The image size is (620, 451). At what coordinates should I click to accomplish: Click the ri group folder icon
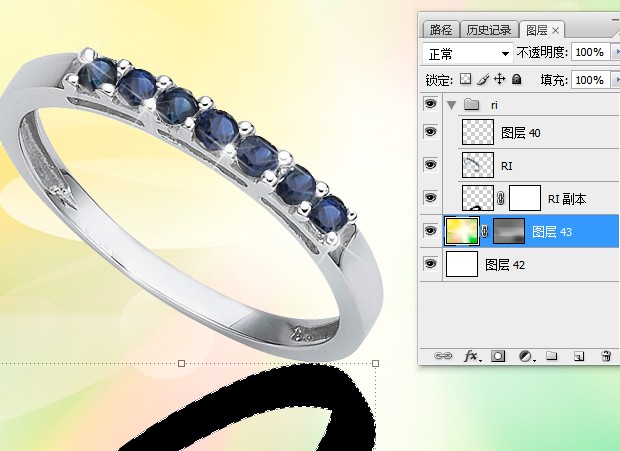click(x=471, y=104)
